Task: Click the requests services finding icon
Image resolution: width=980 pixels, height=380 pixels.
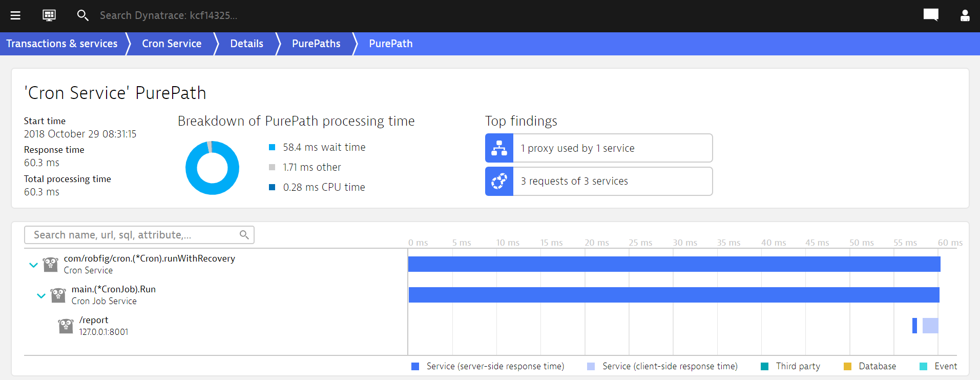Action: pyautogui.click(x=499, y=181)
